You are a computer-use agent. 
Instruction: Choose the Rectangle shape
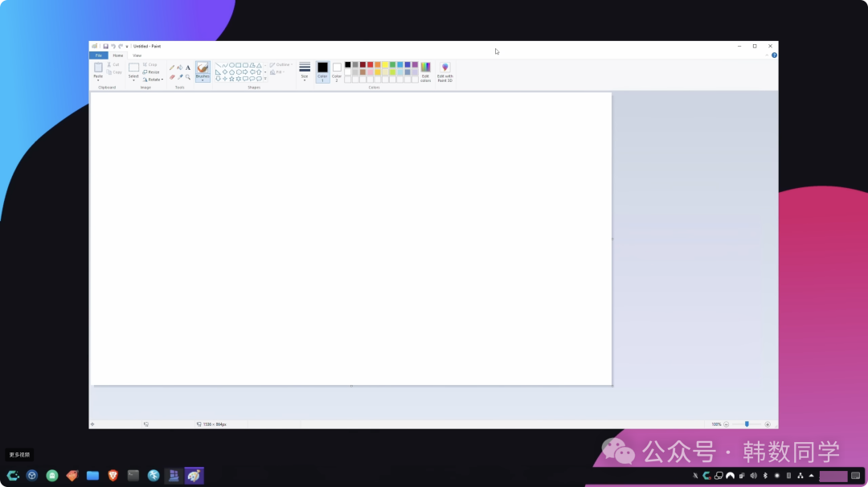point(239,65)
